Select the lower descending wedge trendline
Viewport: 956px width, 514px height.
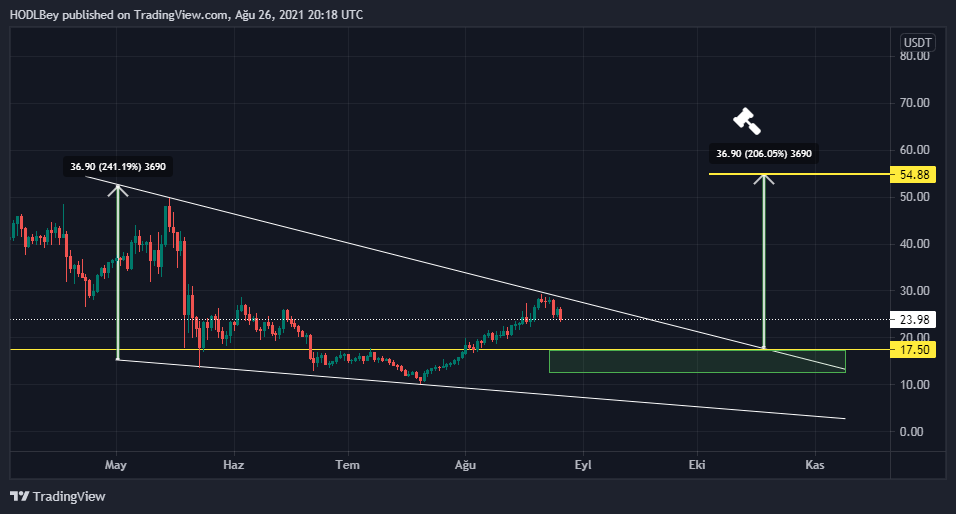click(482, 389)
